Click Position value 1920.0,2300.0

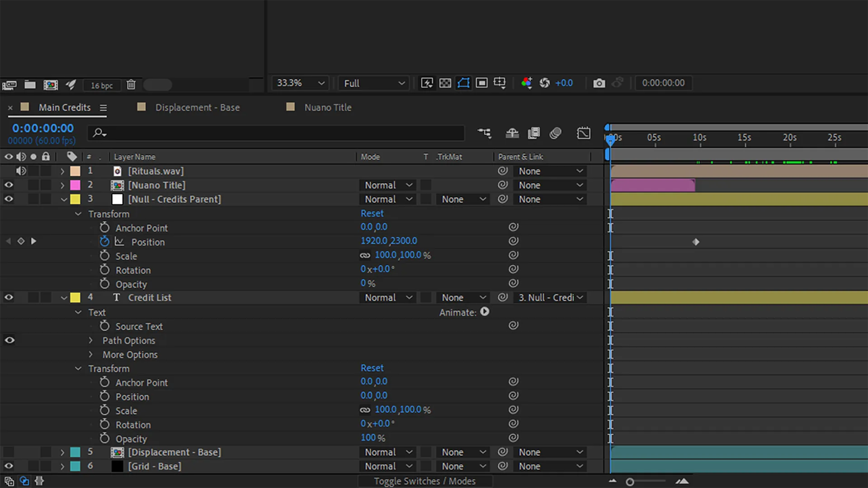(389, 241)
